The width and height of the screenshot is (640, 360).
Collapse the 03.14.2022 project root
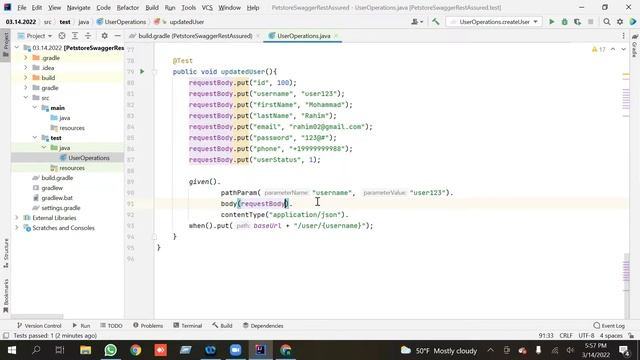(x=17, y=48)
